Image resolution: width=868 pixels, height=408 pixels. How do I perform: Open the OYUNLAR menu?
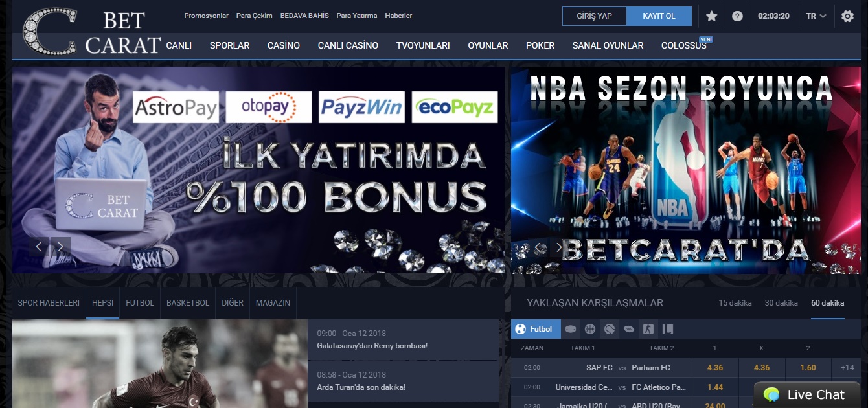pos(488,45)
